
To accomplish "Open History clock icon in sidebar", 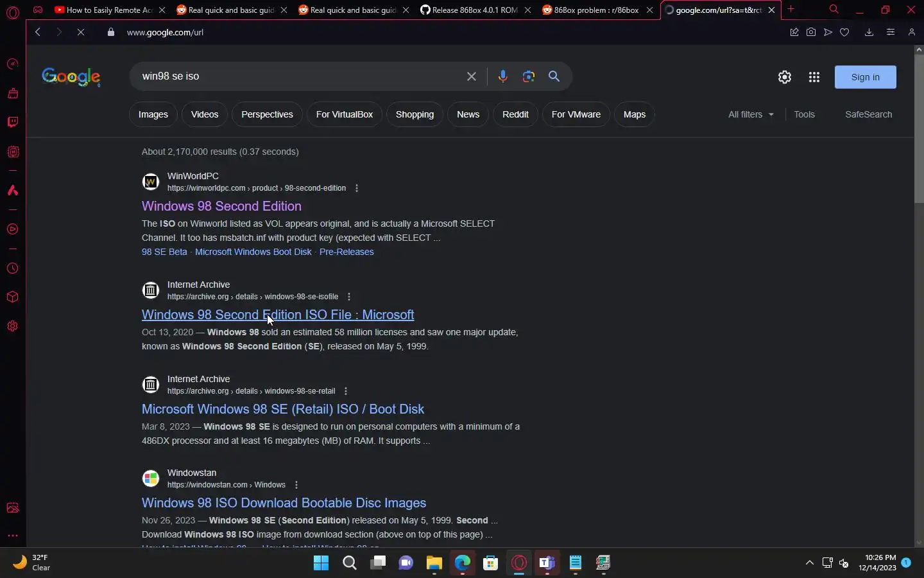I will 12,268.
